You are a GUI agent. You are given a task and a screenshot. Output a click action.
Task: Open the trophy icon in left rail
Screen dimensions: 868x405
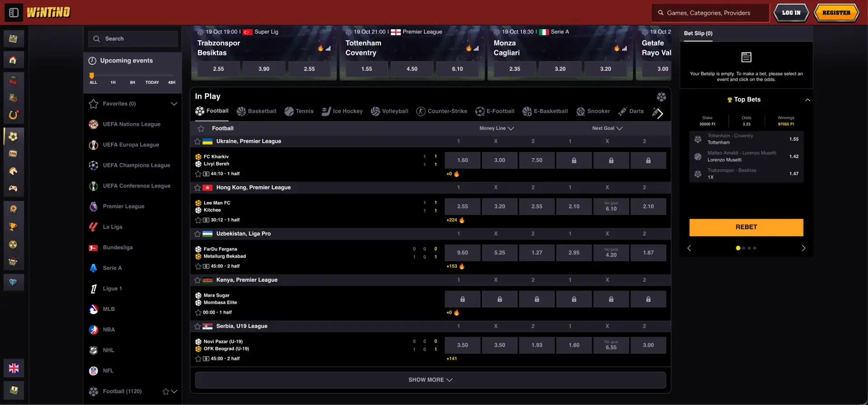[x=13, y=227]
